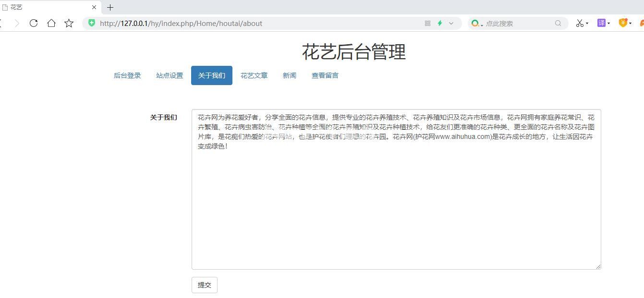
Task: Bookmark this page with the star icon
Action: click(69, 23)
